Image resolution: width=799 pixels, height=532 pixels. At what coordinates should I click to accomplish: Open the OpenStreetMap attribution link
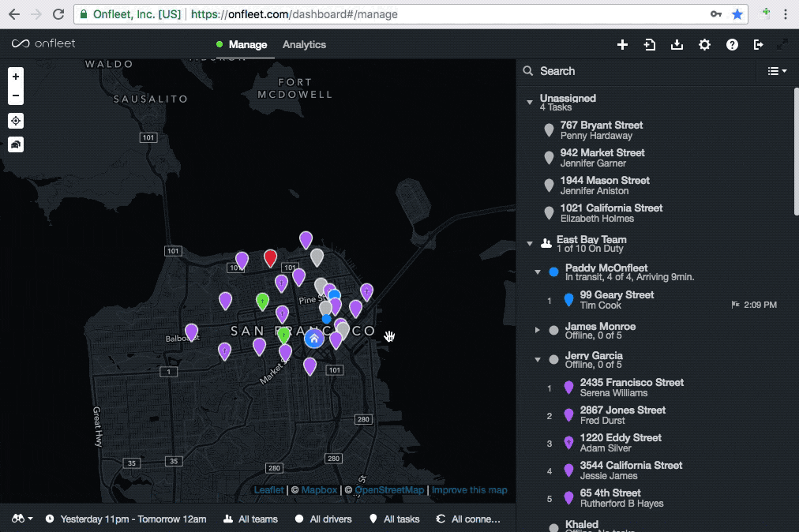point(388,490)
